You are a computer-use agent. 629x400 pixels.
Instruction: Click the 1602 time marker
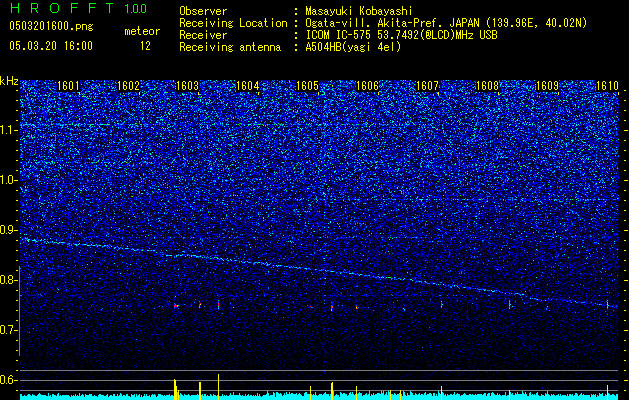pos(128,86)
